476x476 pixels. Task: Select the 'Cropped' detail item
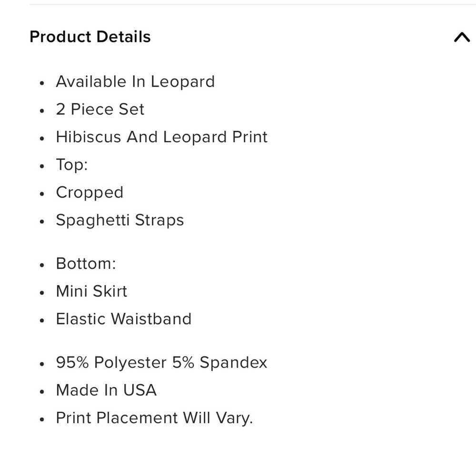pos(89,192)
